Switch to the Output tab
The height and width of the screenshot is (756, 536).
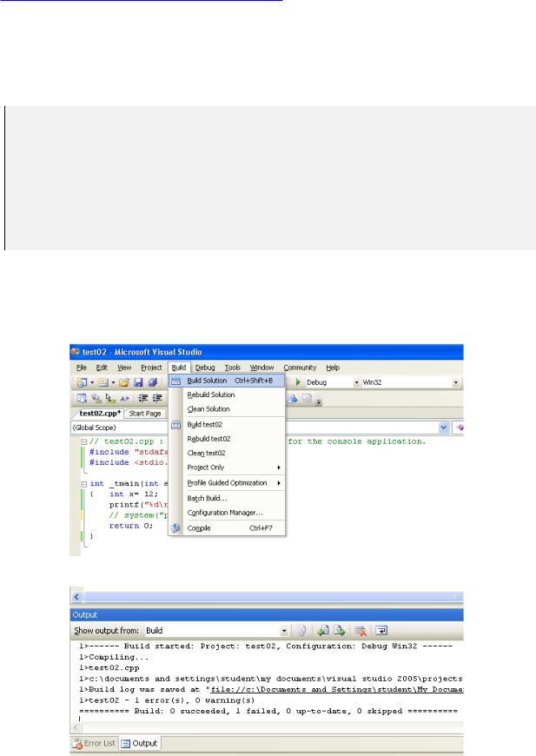[x=140, y=743]
